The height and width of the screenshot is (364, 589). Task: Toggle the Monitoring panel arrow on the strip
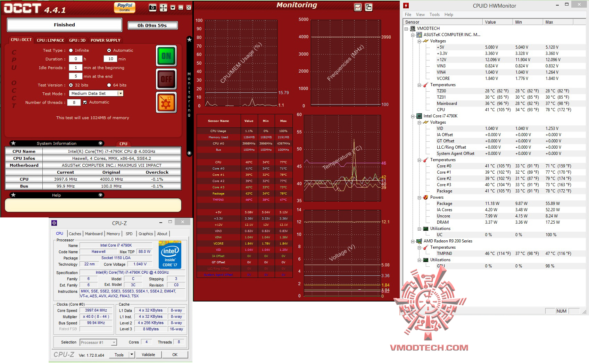[189, 153]
